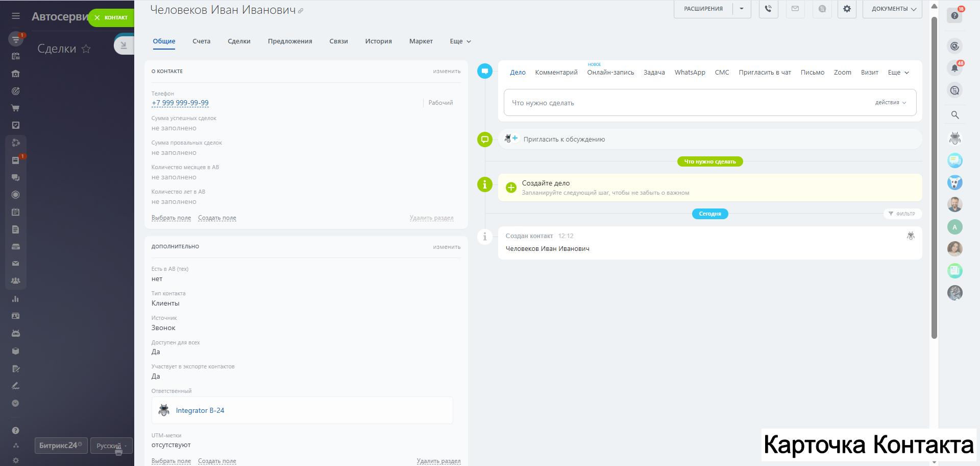Expand more sidebar items with the chevron circle
Viewport: 980px width, 466px height.
15,403
